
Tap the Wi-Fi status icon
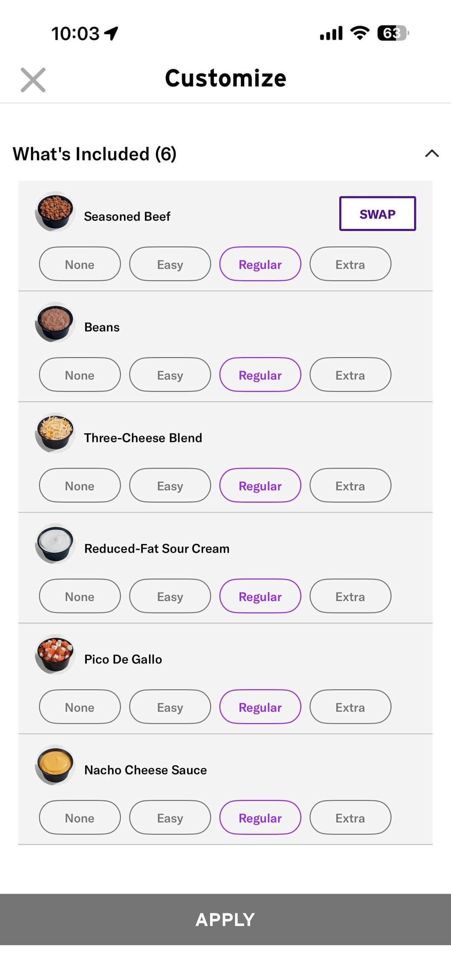coord(360,33)
